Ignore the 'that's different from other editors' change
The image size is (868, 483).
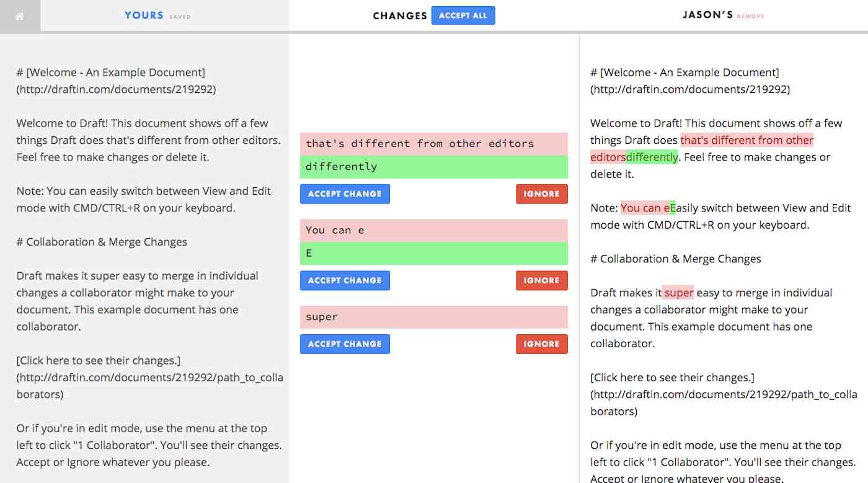coord(541,193)
